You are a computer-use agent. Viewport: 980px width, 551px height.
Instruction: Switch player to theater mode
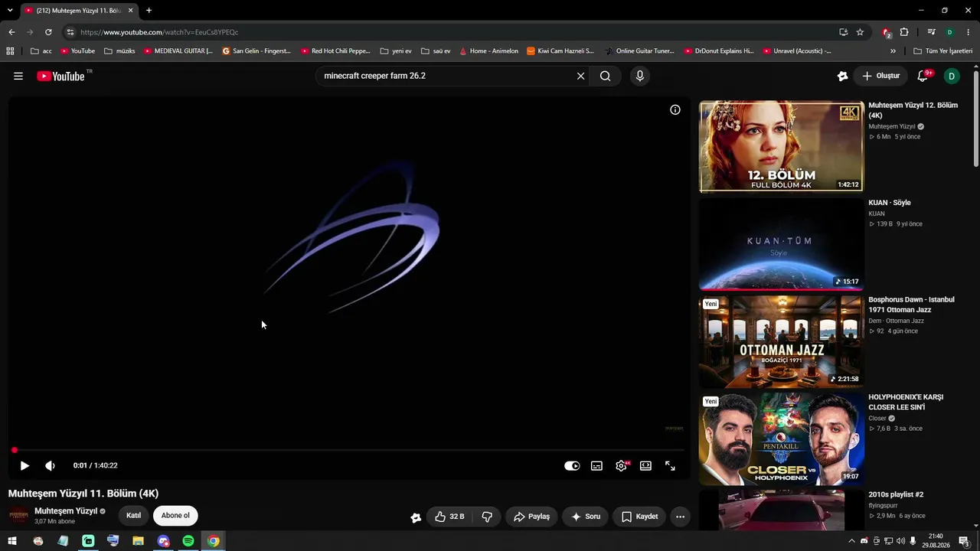(x=645, y=465)
